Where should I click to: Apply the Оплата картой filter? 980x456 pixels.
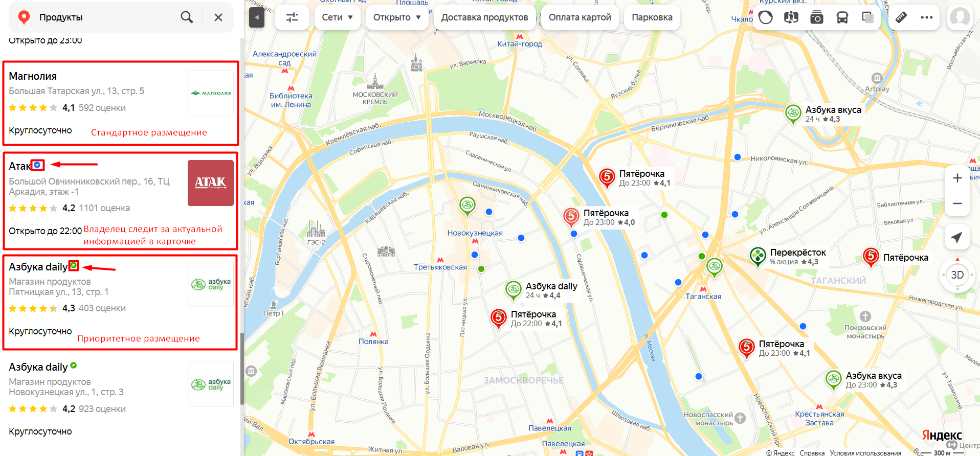pyautogui.click(x=580, y=17)
